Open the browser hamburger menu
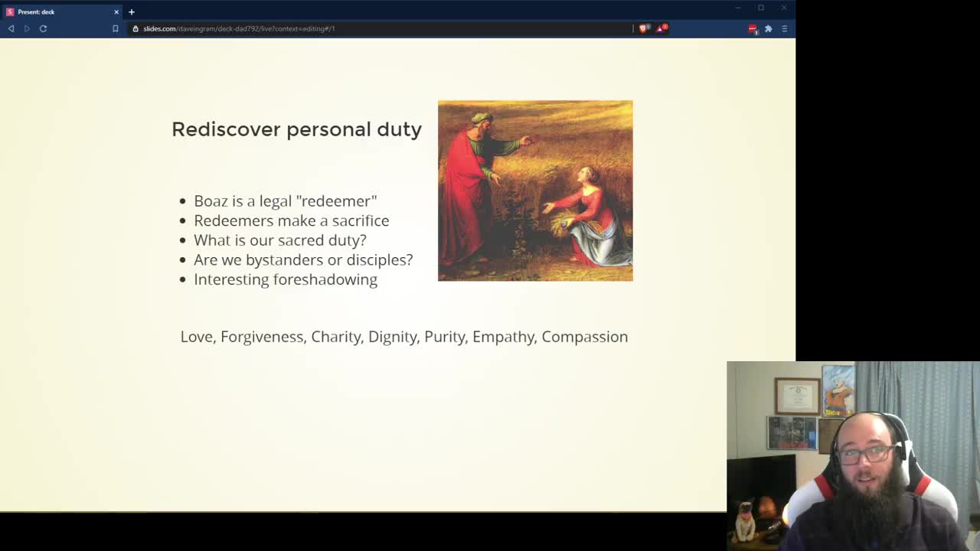The height and width of the screenshot is (551, 980). click(x=784, y=28)
